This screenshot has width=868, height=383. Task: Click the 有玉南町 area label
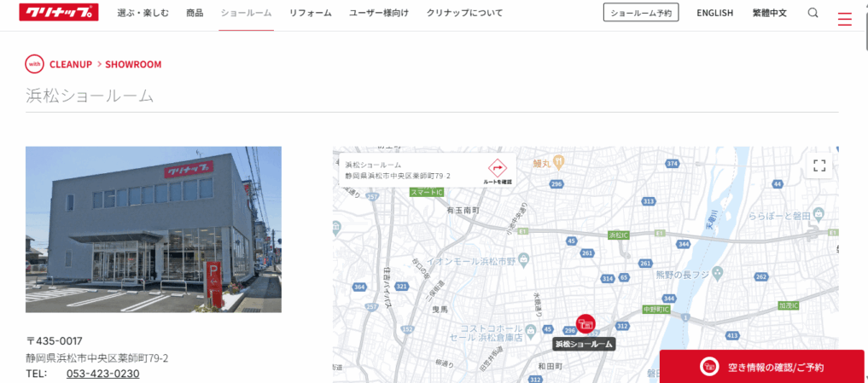click(463, 211)
